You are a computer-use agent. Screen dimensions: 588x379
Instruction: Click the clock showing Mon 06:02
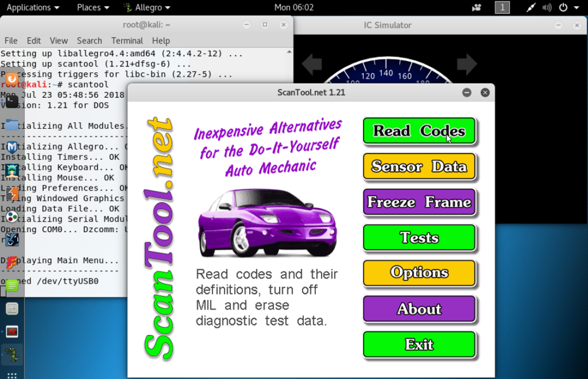(294, 7)
